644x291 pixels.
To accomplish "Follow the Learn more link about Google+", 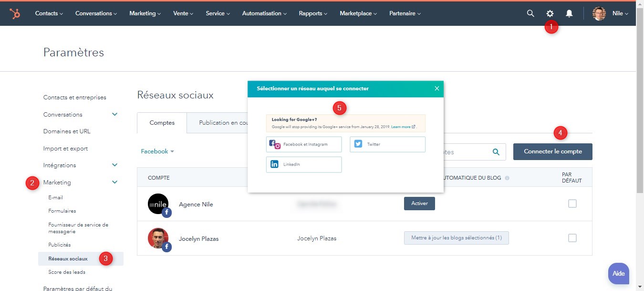I will click(403, 127).
